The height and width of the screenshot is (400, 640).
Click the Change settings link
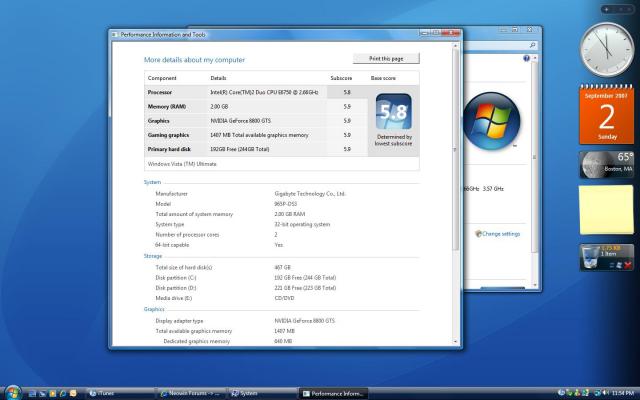coord(501,234)
